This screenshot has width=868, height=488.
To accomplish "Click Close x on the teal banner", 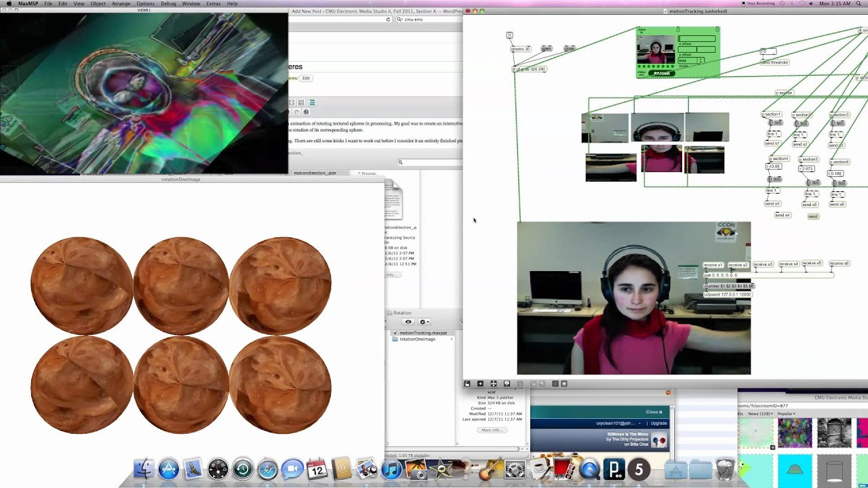I will (x=654, y=412).
